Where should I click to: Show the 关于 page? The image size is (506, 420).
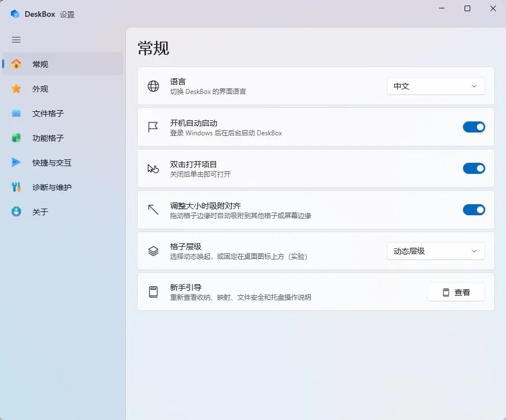coord(63,211)
